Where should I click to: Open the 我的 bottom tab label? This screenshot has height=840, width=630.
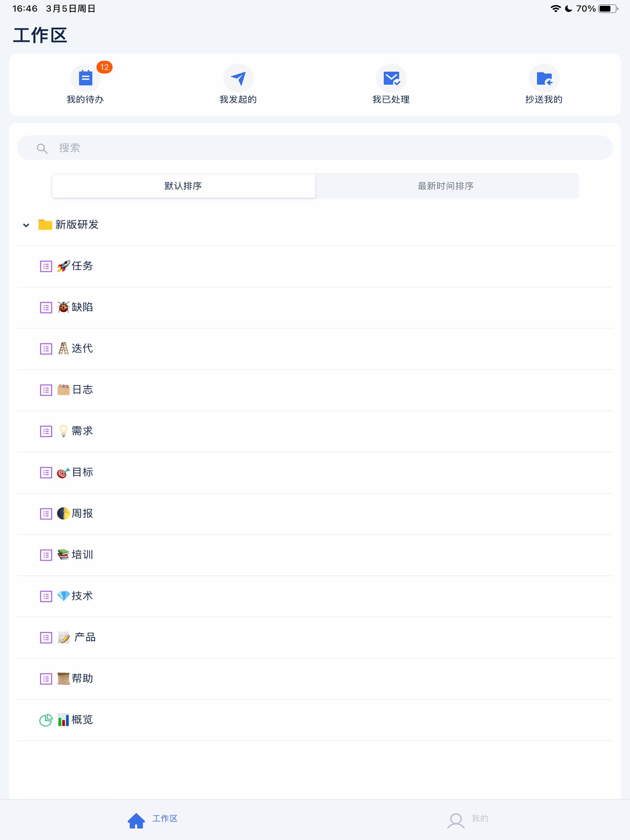(480, 818)
